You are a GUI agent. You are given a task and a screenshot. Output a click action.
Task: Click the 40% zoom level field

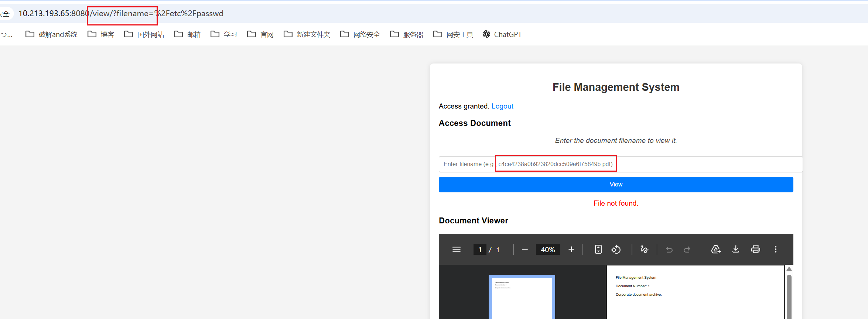click(548, 250)
